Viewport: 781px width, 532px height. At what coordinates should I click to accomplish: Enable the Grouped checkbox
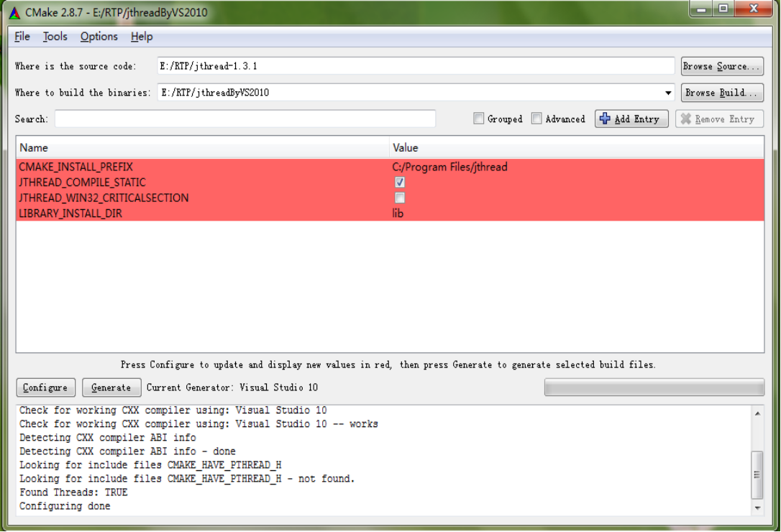[479, 119]
